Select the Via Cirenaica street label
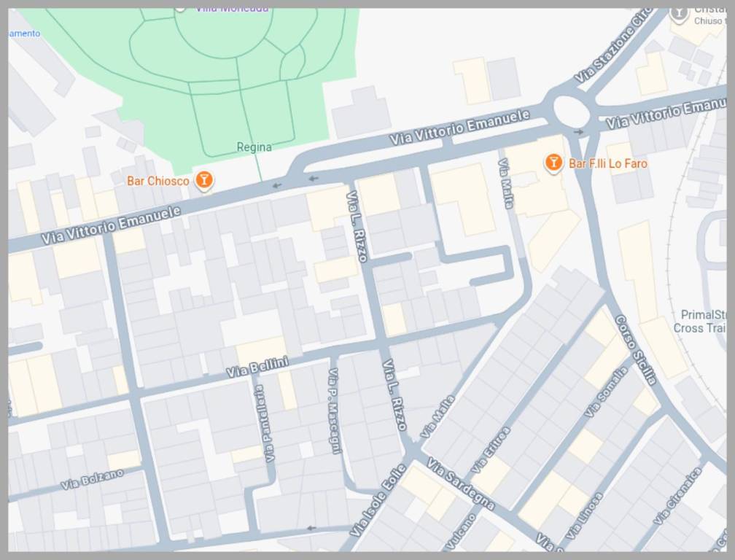Screen dimensions: 735x560 click(677, 497)
